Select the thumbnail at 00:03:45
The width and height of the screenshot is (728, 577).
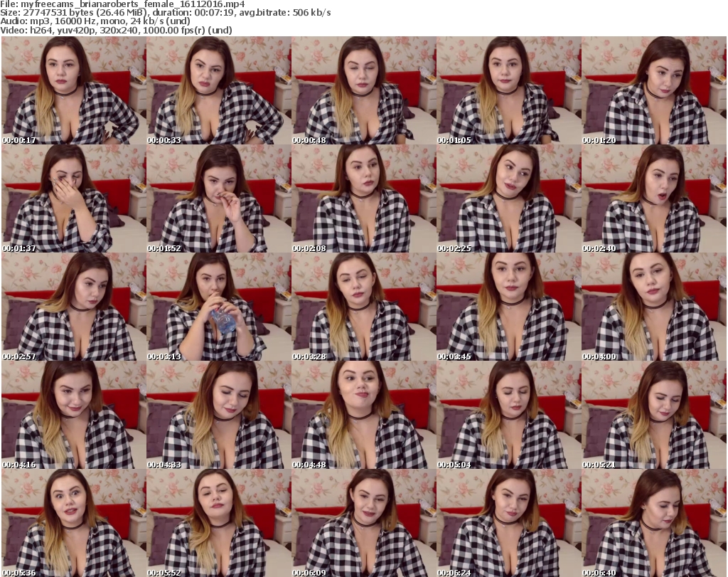(508, 307)
